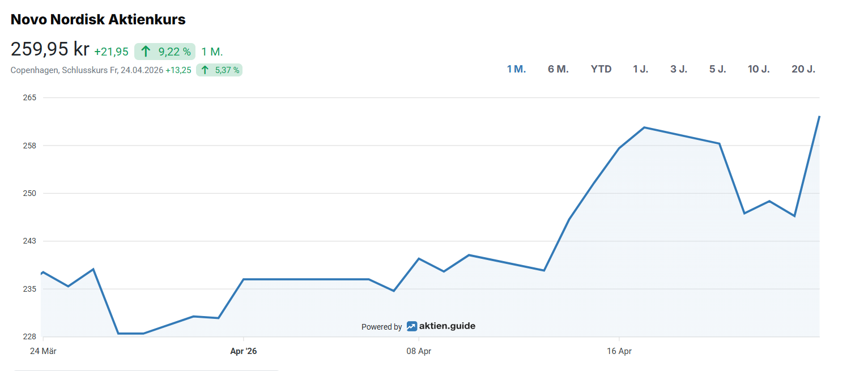The width and height of the screenshot is (868, 371).
Task: Open the aktien.guide link text
Action: click(x=447, y=326)
